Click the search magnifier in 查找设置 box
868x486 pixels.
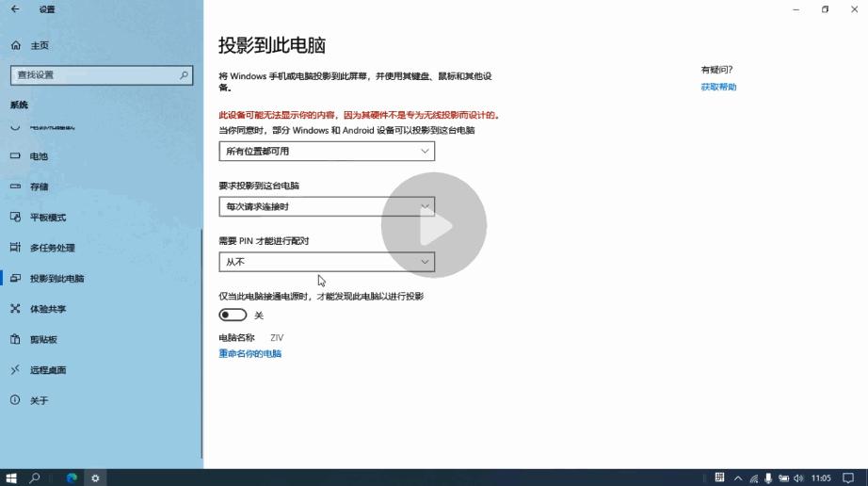(x=184, y=74)
